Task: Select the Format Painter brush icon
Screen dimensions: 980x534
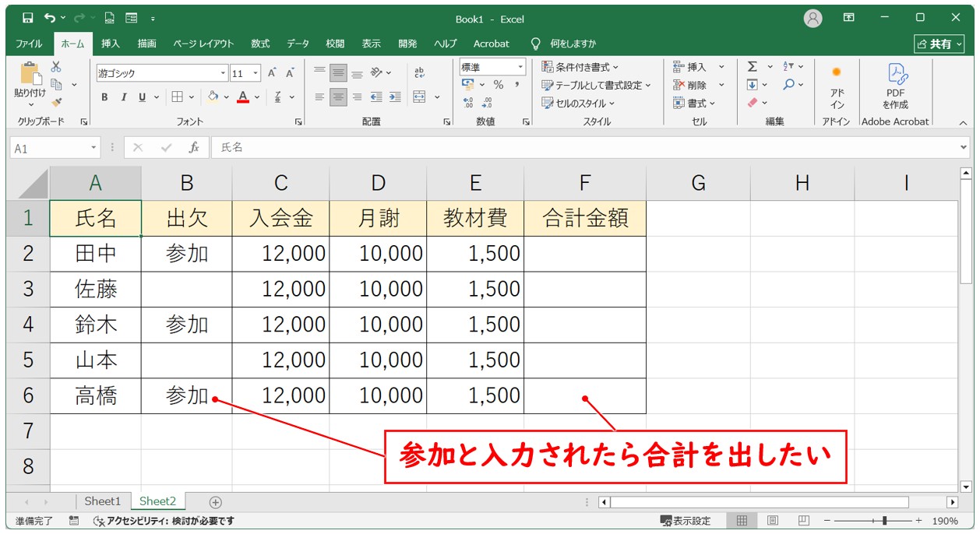Action: coord(56,101)
